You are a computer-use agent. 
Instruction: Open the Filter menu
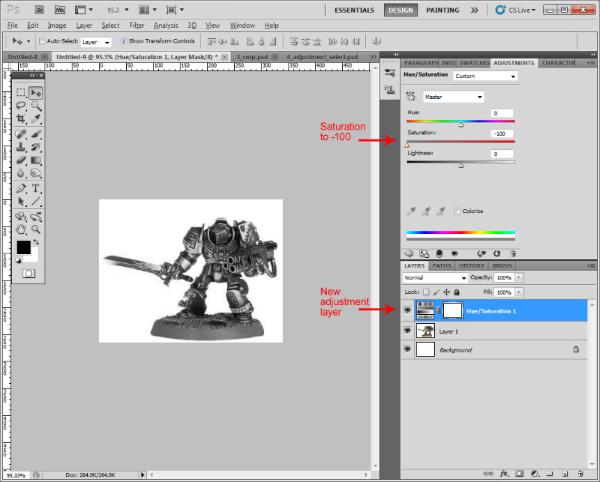[x=136, y=24]
